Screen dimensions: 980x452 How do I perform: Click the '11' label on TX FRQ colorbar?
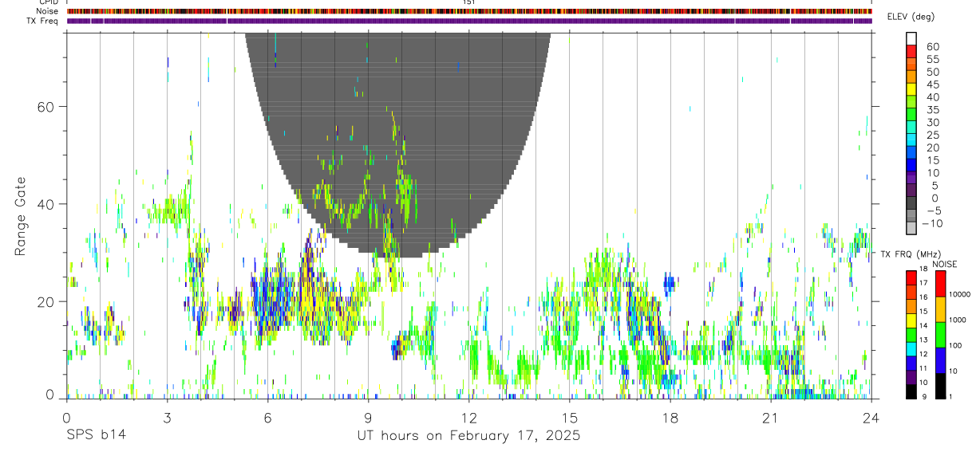923,368
